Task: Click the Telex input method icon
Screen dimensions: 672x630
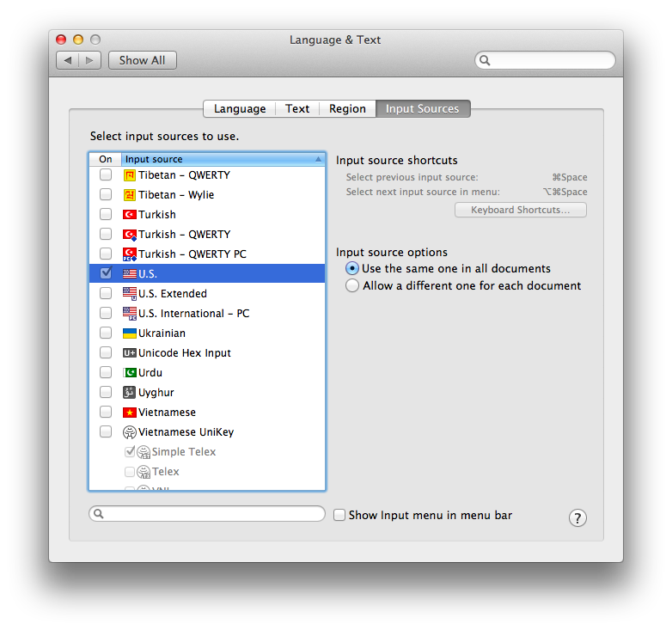Action: point(144,472)
